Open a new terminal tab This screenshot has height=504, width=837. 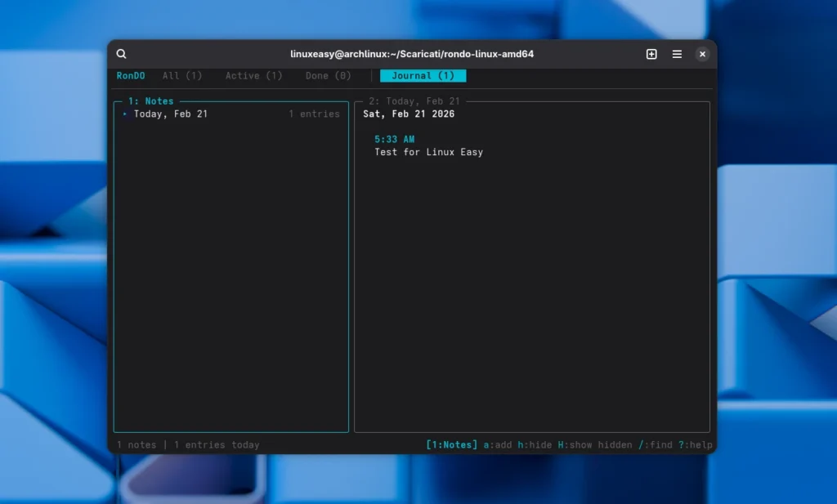651,54
